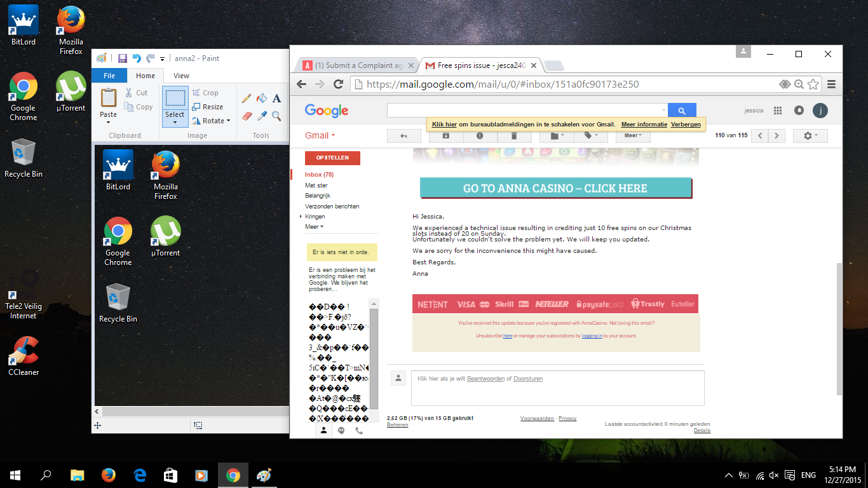Click the Save icon in Paint's title bar
This screenshot has width=868, height=488.
pyautogui.click(x=123, y=58)
